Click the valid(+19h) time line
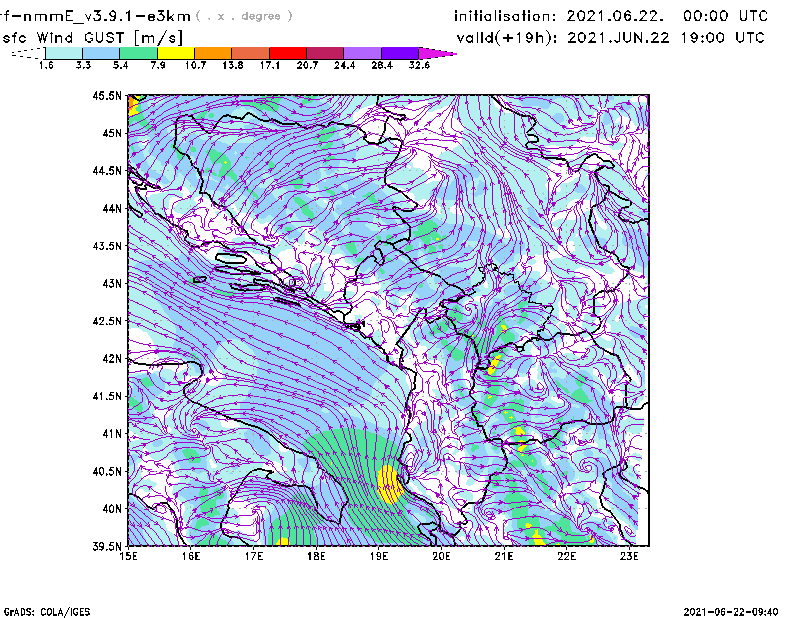Image resolution: width=800 pixels, height=618 pixels. coord(610,38)
